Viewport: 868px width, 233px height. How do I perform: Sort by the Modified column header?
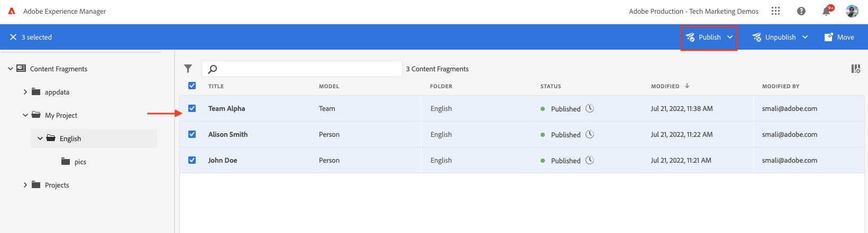665,86
